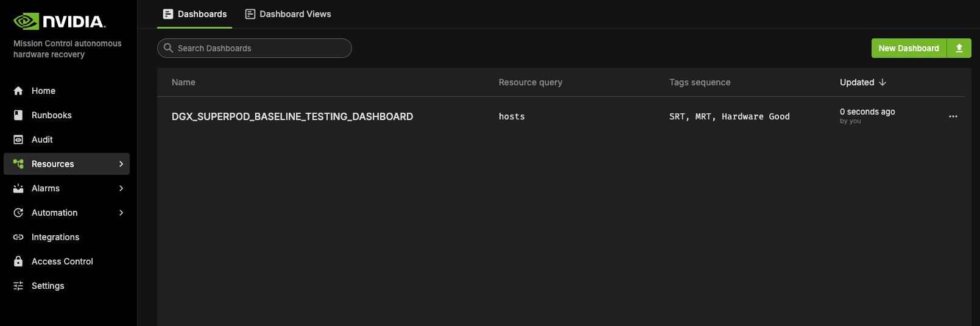Expand the Alarms submenu chevron
This screenshot has width=980, height=326.
[x=121, y=188]
